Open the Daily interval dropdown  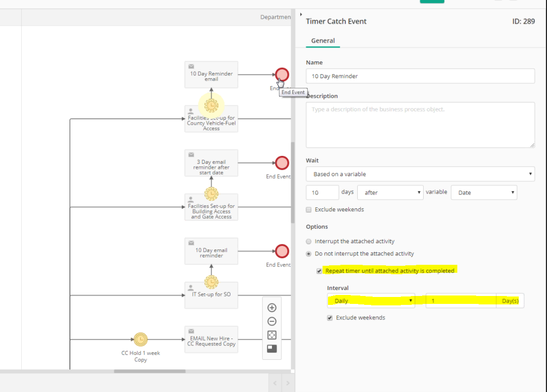(x=371, y=301)
